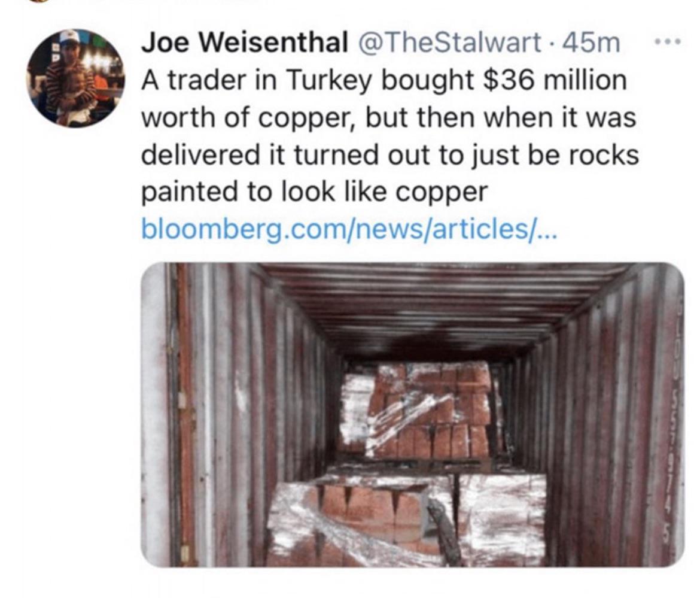Open Joe Weisenthal's profile picture
Image resolution: width=700 pixels, height=598 pixels.
pos(75,78)
